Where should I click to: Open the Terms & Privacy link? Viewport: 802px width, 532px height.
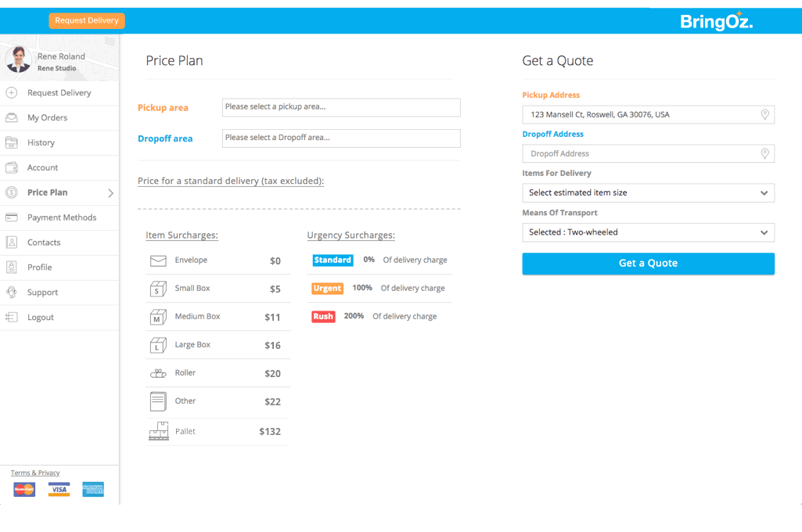click(35, 473)
